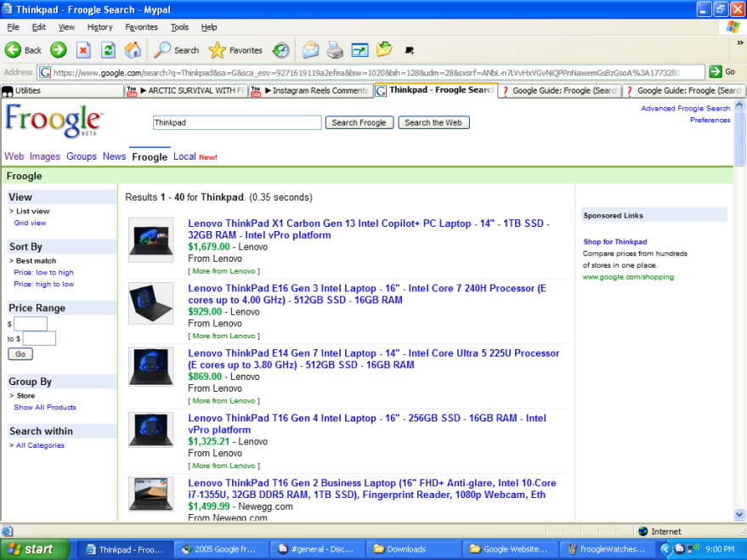
Task: Switch to Downloads taskbar window
Action: [412, 549]
